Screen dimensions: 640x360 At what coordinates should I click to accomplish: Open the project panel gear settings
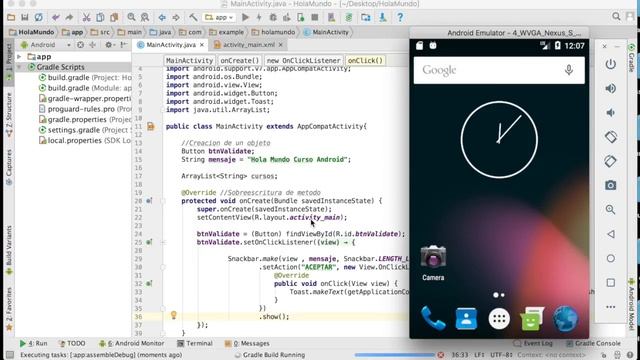(109, 45)
